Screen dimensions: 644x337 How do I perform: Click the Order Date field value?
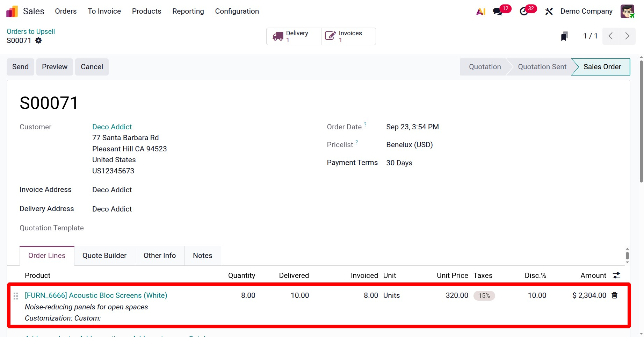click(412, 127)
